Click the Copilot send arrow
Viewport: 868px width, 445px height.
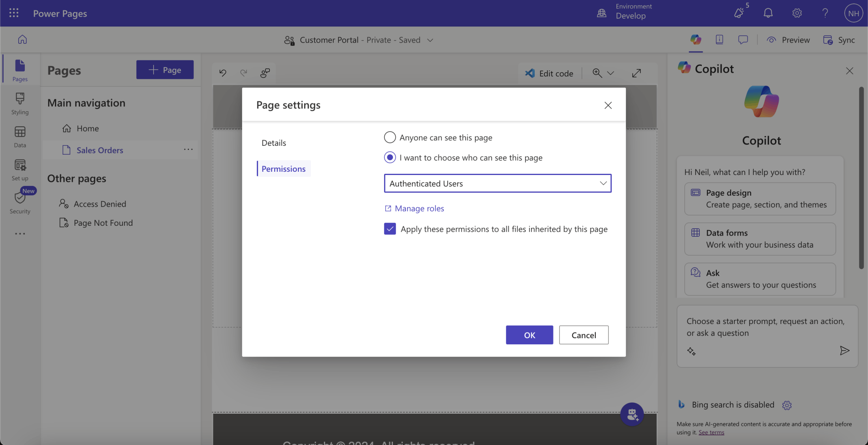point(844,350)
